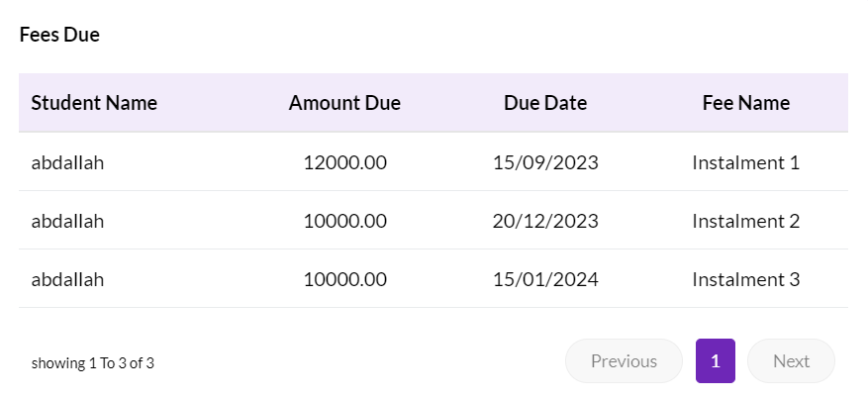This screenshot has height=399, width=868.
Task: Click the 10000.00 amount for Instalment 2
Action: (x=344, y=221)
